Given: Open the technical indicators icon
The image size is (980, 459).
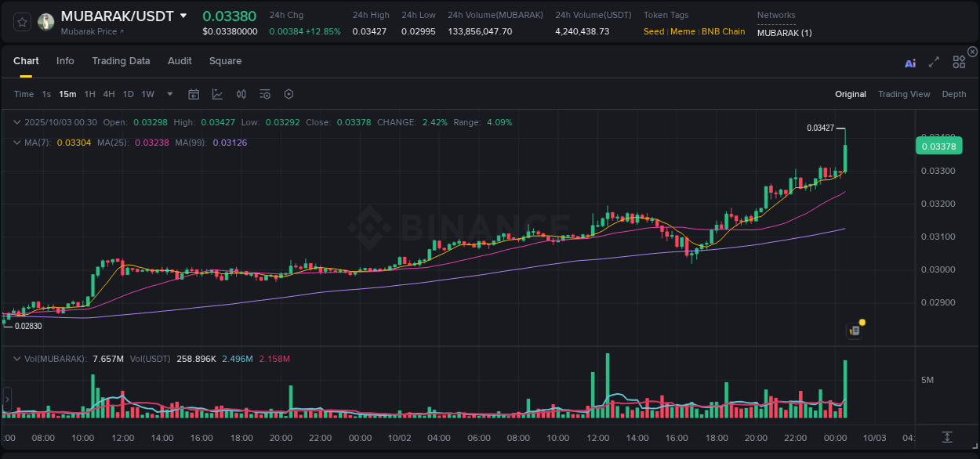Looking at the screenshot, I should (264, 93).
